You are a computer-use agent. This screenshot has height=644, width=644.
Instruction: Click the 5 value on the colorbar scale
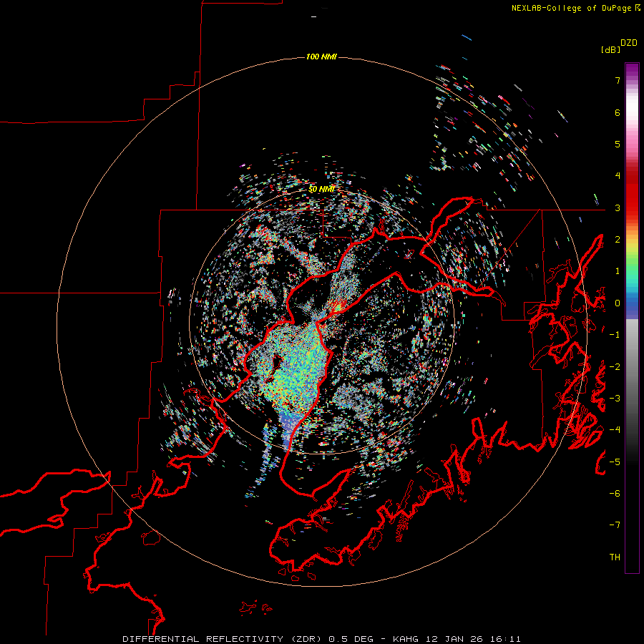618,144
